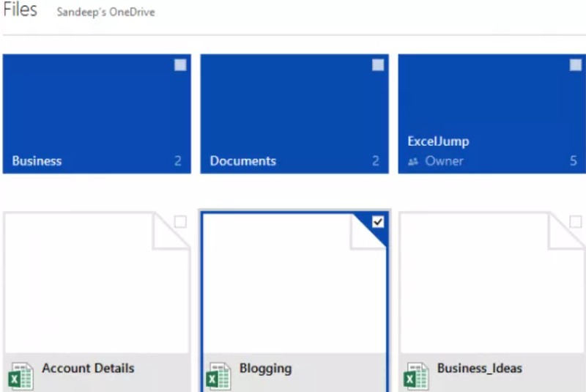This screenshot has height=392, width=586.
Task: Click Sandeep's OneDrive breadcrumb text
Action: tap(105, 12)
